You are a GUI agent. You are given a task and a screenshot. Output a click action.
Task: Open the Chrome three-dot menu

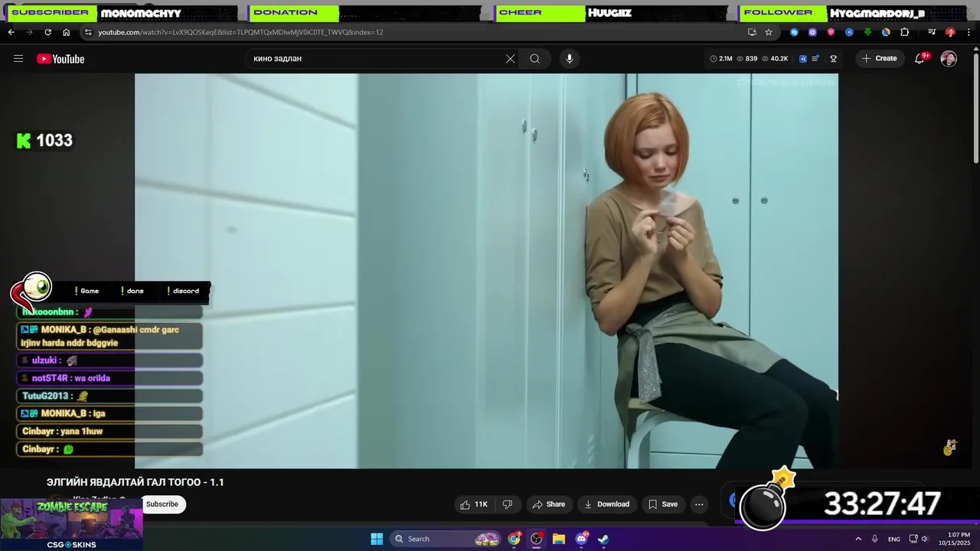click(x=969, y=32)
